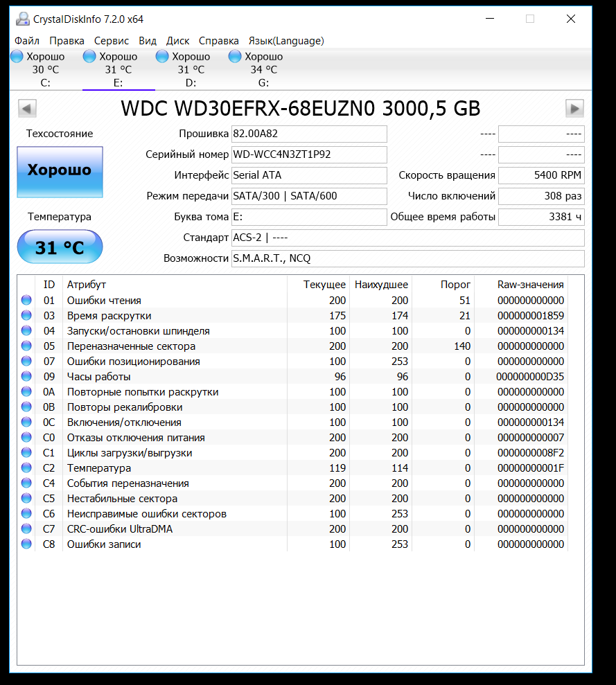Switch to the 30 °C C: drive label
This screenshot has width=616, height=685.
pyautogui.click(x=46, y=70)
